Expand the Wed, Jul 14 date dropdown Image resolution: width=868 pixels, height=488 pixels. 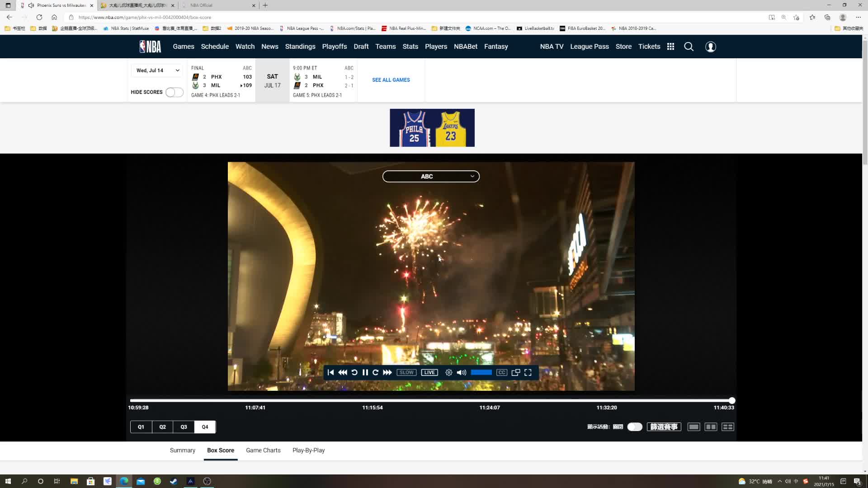point(158,70)
